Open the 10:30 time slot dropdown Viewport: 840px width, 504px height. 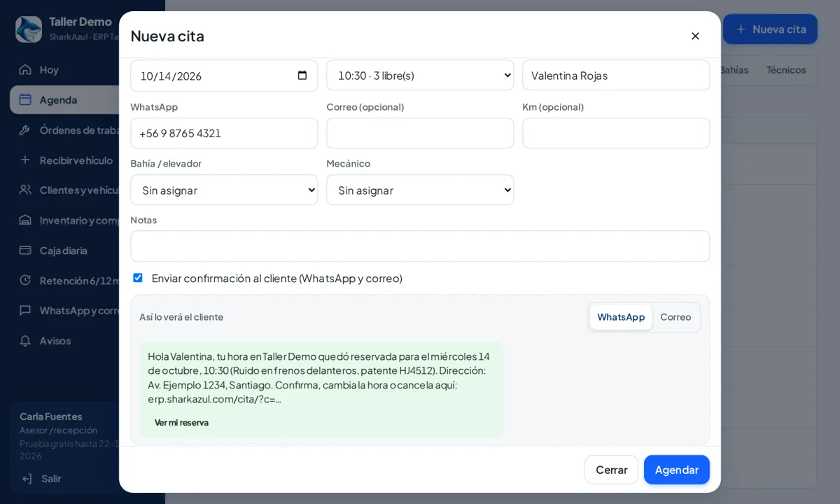[x=420, y=75]
